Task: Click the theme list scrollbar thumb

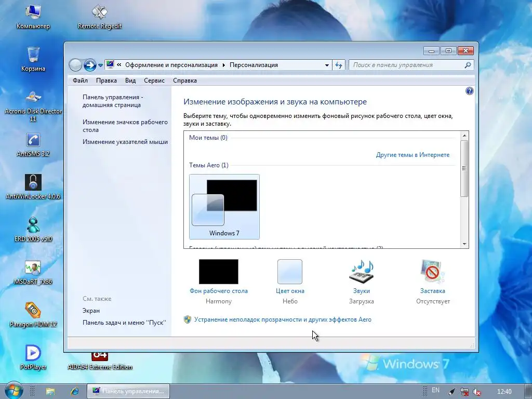Action: click(x=464, y=168)
